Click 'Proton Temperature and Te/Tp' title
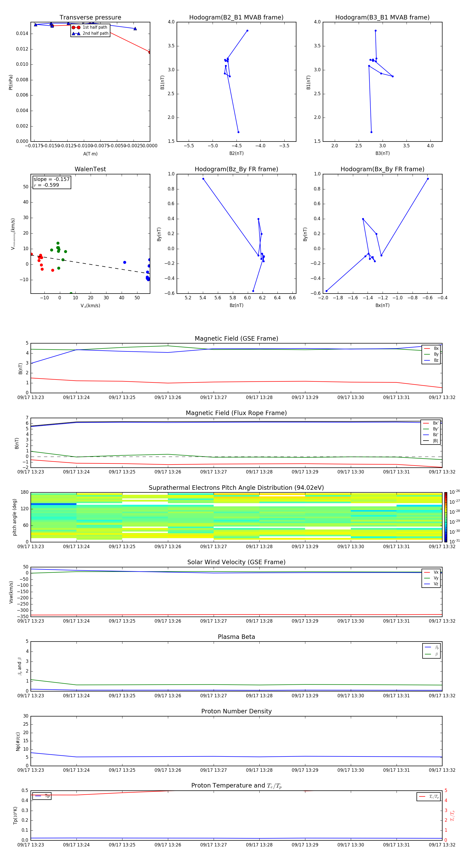Screen dimensions: 473x868 (236, 786)
